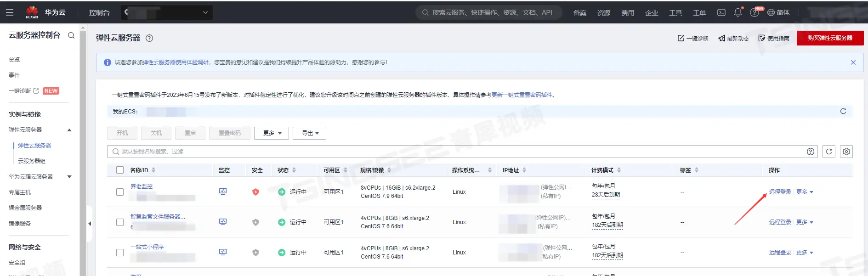Open the region selector dropdown in top bar
This screenshot has width=868, height=276.
(x=167, y=12)
